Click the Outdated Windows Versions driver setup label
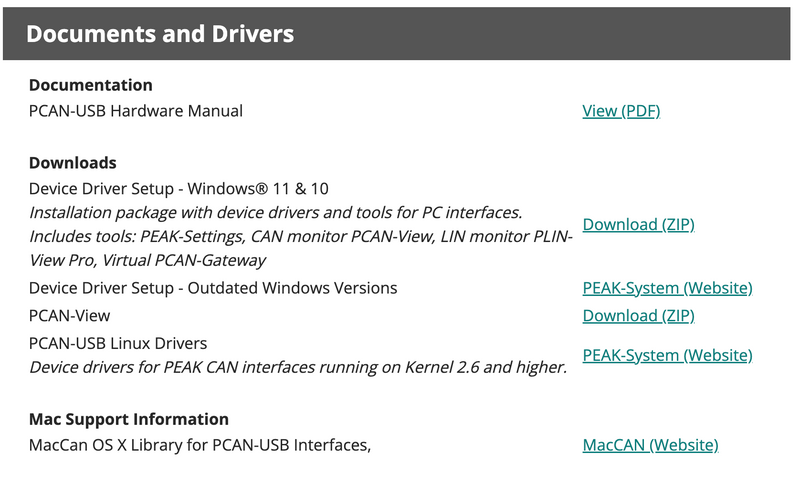This screenshot has width=800, height=485. point(213,288)
